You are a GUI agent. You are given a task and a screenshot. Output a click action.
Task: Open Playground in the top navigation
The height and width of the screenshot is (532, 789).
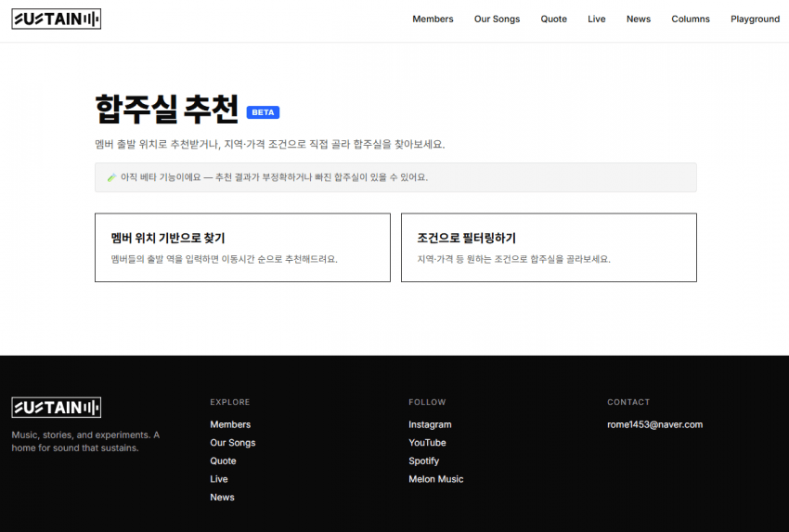pos(755,19)
